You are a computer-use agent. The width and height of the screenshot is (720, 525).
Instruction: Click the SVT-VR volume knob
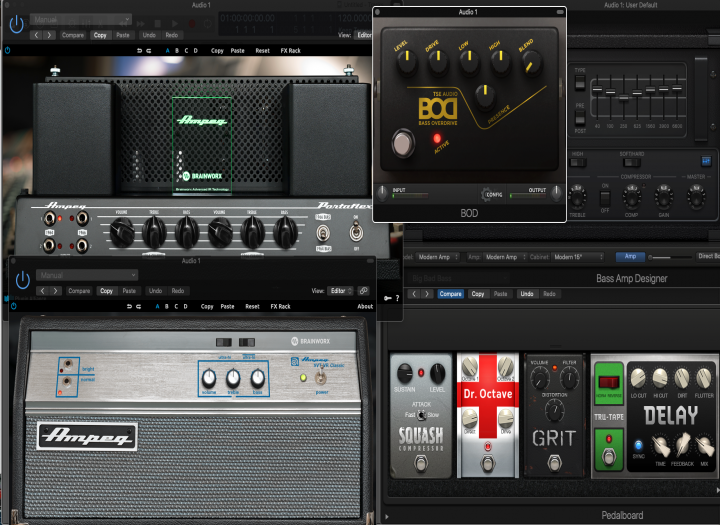[209, 378]
